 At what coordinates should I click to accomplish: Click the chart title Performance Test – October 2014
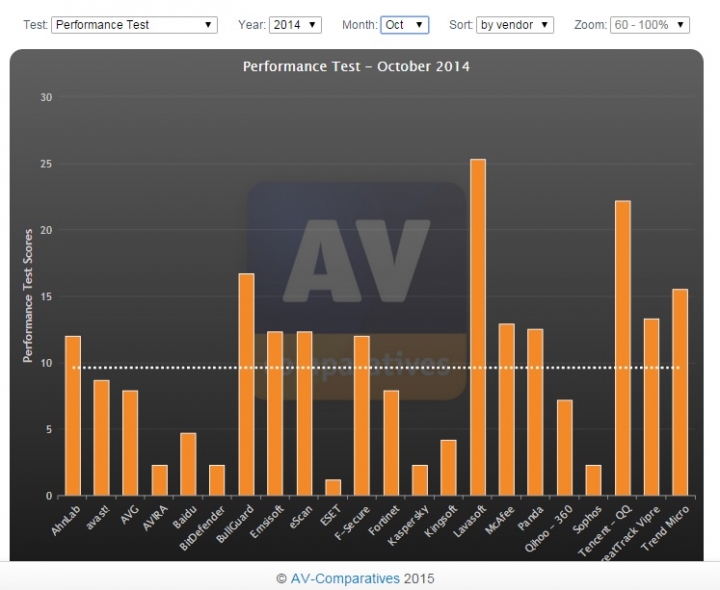coord(356,67)
